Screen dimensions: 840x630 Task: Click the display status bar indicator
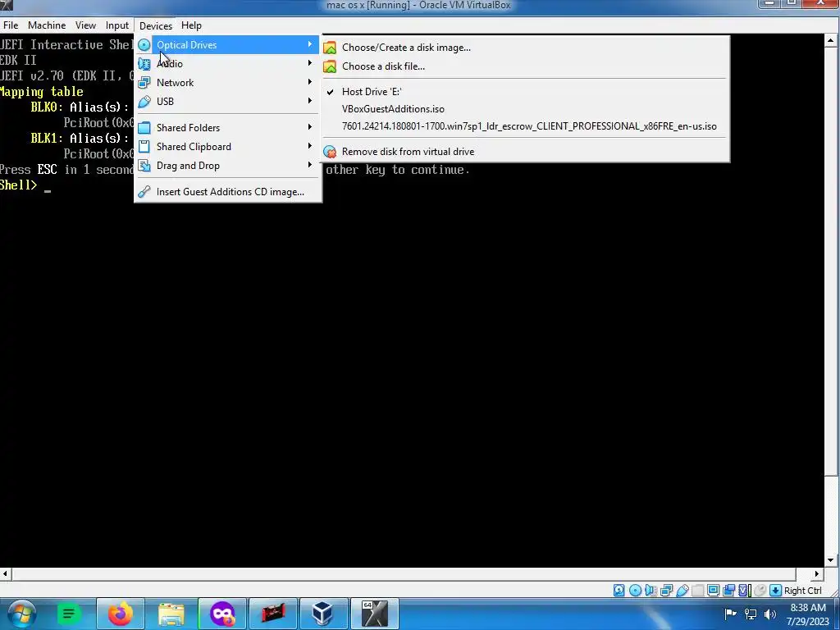coord(713,591)
